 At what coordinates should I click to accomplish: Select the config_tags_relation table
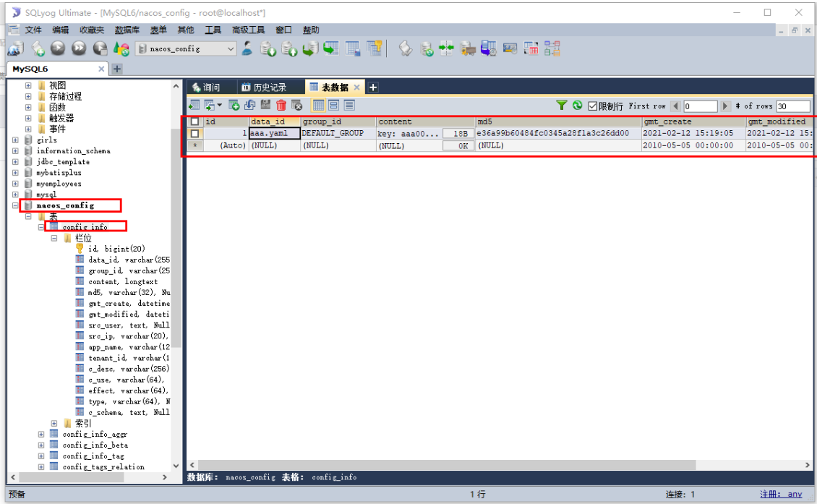click(x=103, y=467)
